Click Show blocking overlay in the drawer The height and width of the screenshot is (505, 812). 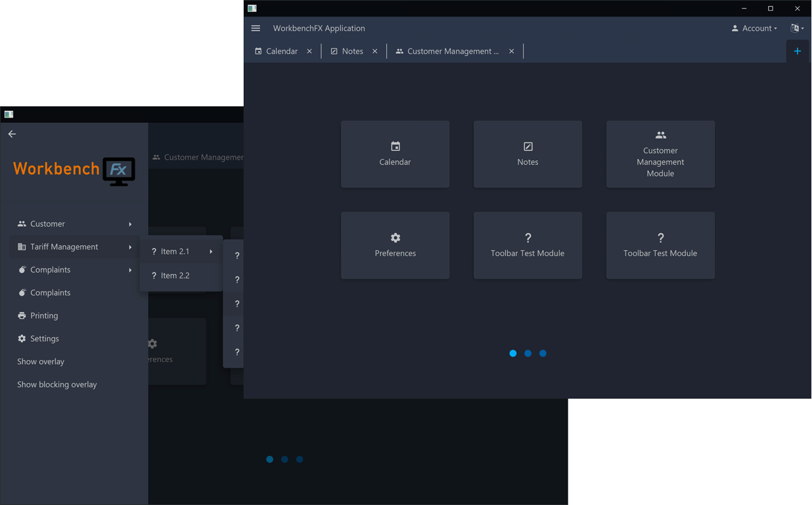56,384
